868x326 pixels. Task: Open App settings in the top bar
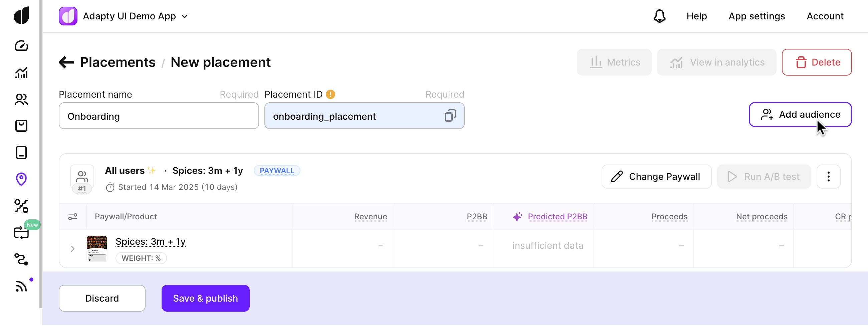756,16
